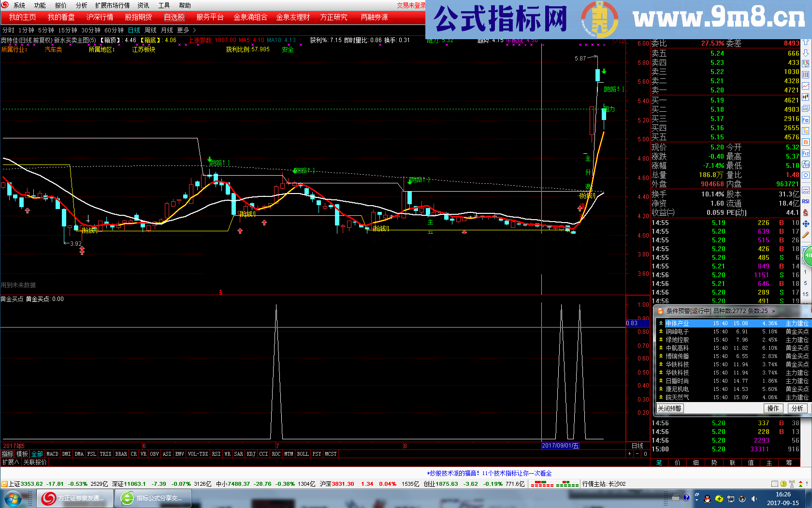This screenshot has height=508, width=812.
Task: Click the 操作 button in the alert window
Action: pos(773,408)
